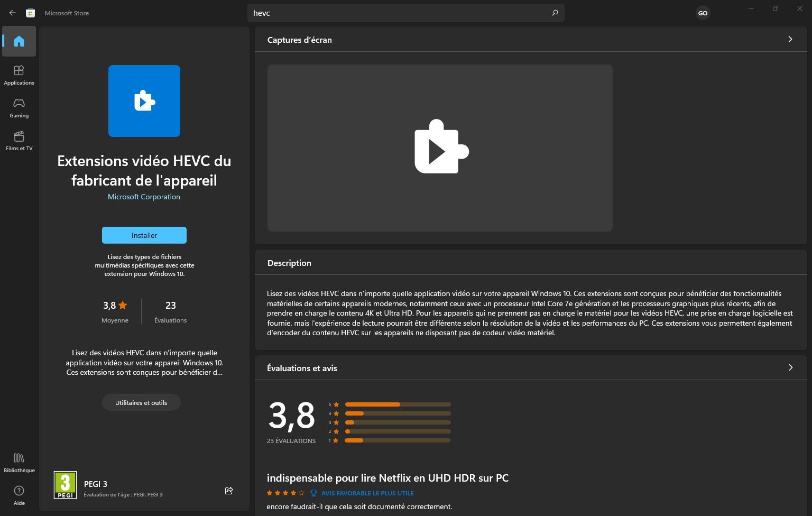Click the Évaluations et avis heading

tap(302, 368)
